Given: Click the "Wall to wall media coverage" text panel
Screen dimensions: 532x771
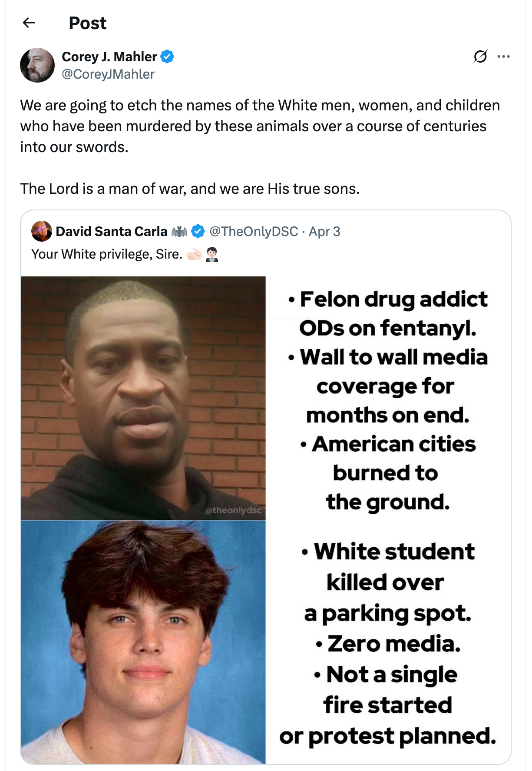Looking at the screenshot, I should (388, 385).
